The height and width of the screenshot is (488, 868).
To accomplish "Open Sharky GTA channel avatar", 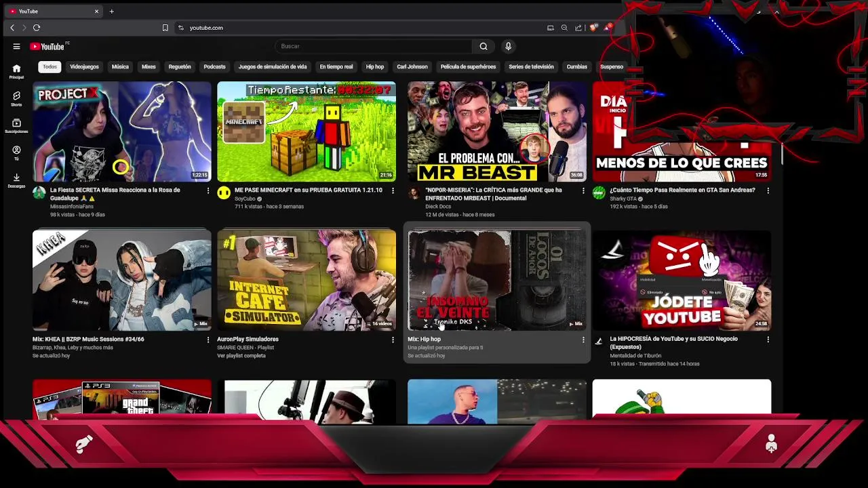I will click(x=599, y=193).
